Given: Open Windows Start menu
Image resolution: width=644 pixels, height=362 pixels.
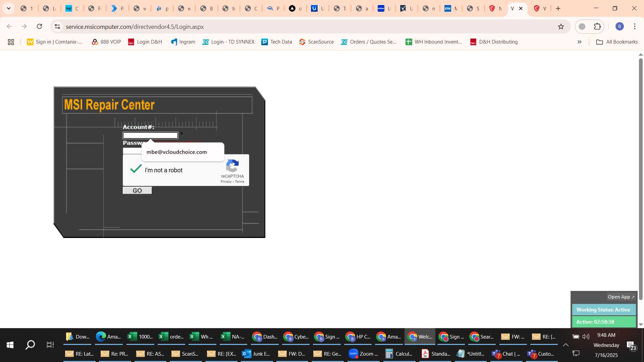Looking at the screenshot, I should tap(10, 345).
